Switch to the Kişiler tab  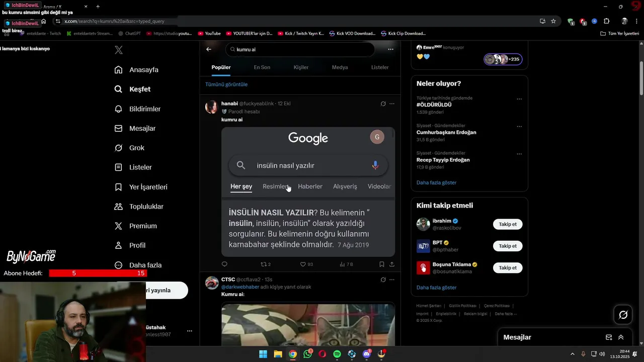pos(301,67)
